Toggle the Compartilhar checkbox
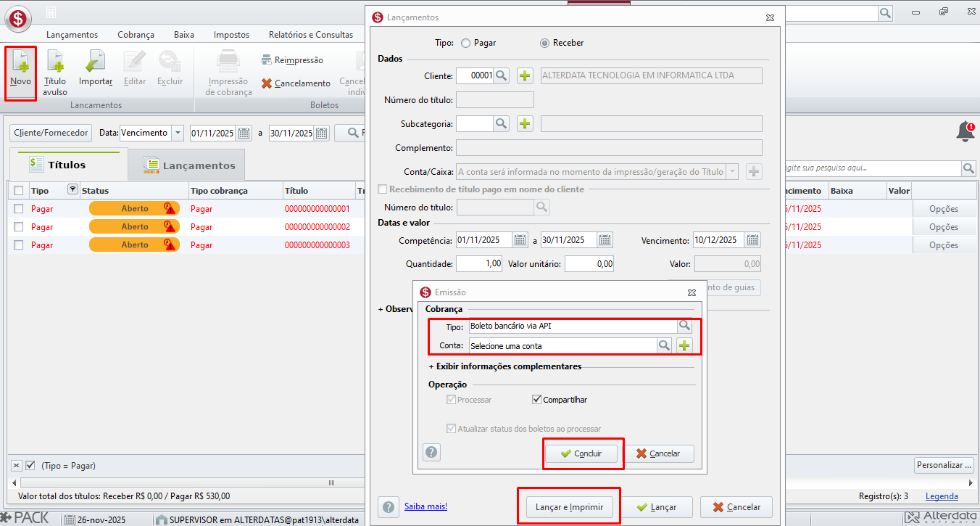Screen dimensions: 980x526 pos(536,400)
